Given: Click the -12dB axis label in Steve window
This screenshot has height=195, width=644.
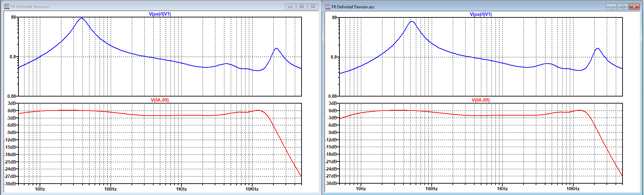Looking at the screenshot, I should click(10, 140).
